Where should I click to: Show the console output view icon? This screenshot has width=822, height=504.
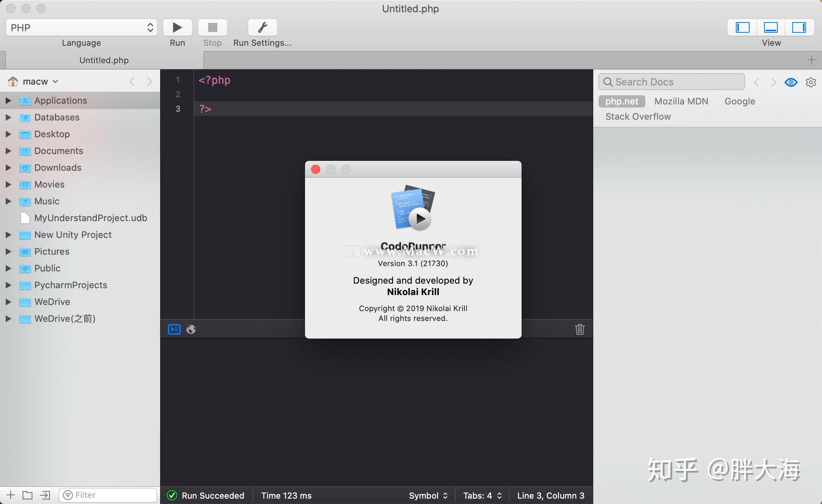pyautogui.click(x=174, y=329)
